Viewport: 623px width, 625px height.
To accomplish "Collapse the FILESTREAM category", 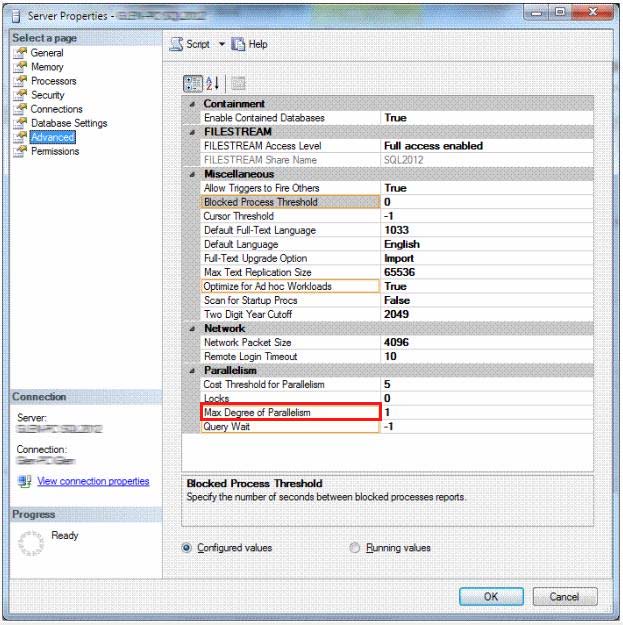I will [192, 132].
